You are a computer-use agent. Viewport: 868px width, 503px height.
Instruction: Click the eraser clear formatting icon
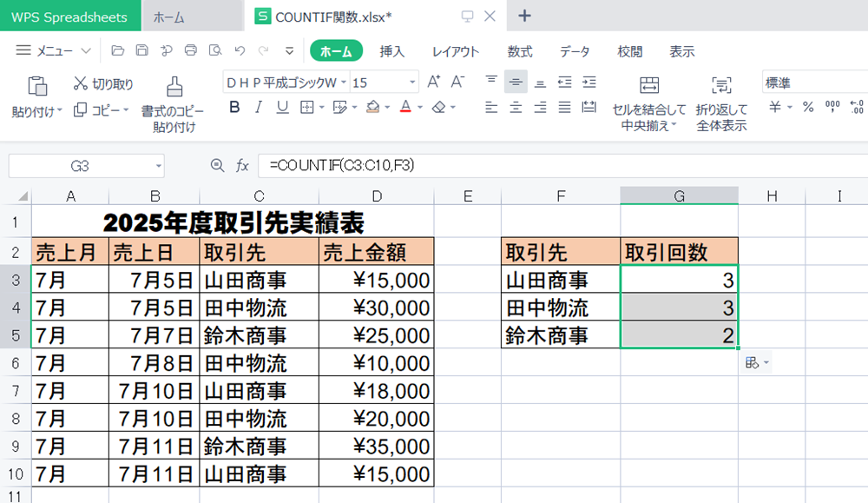pyautogui.click(x=439, y=107)
